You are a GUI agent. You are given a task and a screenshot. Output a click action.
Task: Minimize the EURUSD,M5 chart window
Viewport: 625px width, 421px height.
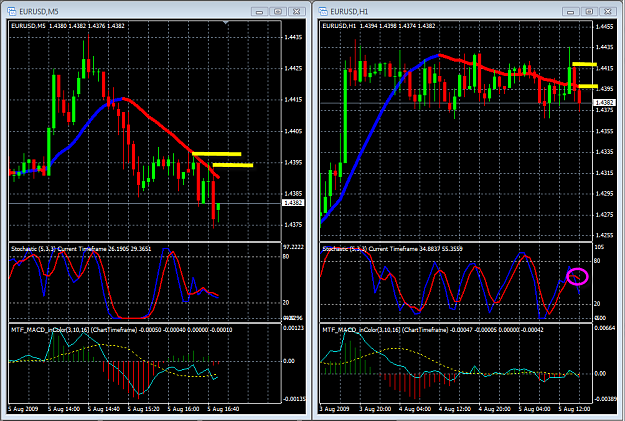[259, 12]
